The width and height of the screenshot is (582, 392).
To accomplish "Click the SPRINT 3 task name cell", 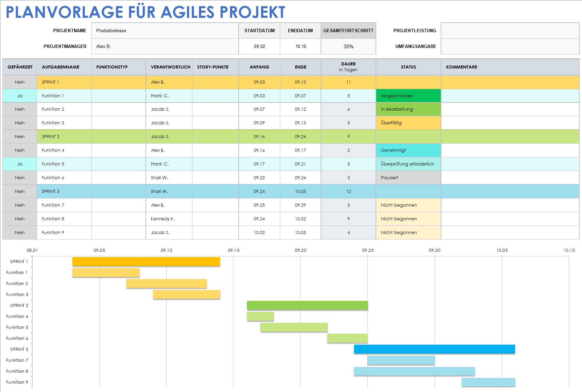I will pyautogui.click(x=64, y=191).
